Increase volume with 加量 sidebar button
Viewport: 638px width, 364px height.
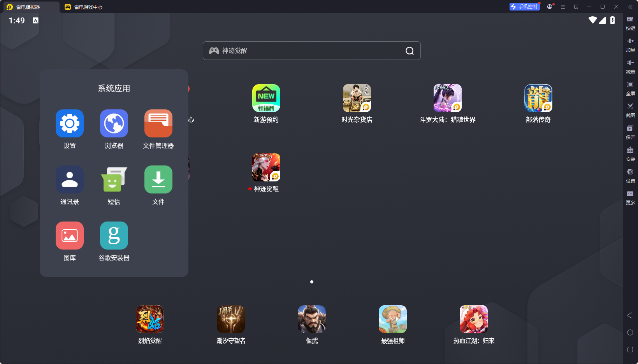click(x=630, y=45)
